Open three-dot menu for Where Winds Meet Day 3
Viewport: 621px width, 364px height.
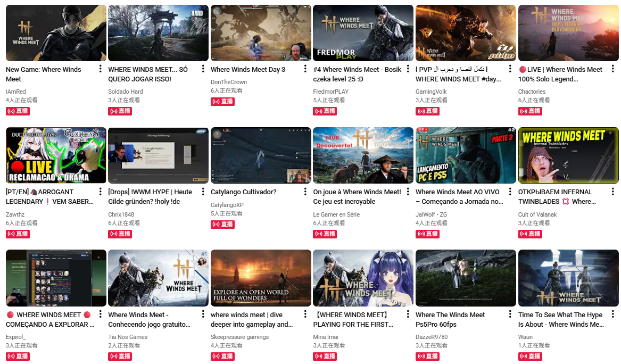(x=305, y=69)
